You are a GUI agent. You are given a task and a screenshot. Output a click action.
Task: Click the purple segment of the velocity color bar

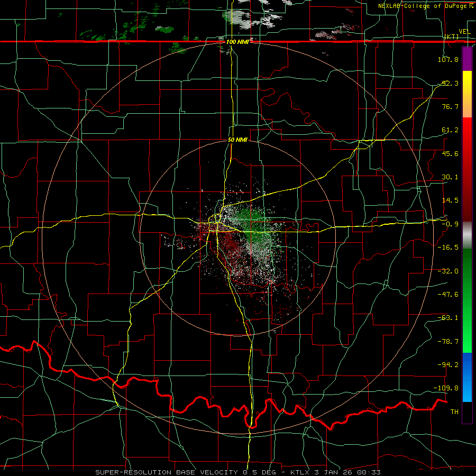point(467,59)
